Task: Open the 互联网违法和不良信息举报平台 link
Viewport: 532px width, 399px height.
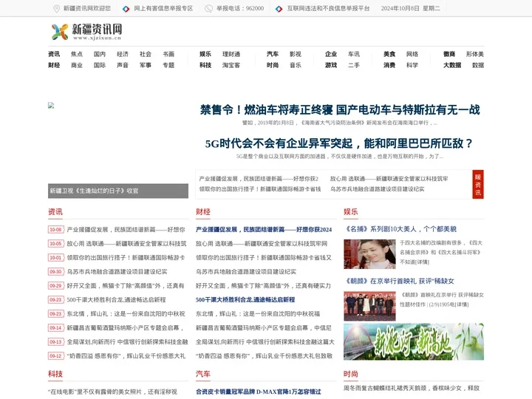Action: tap(328, 8)
